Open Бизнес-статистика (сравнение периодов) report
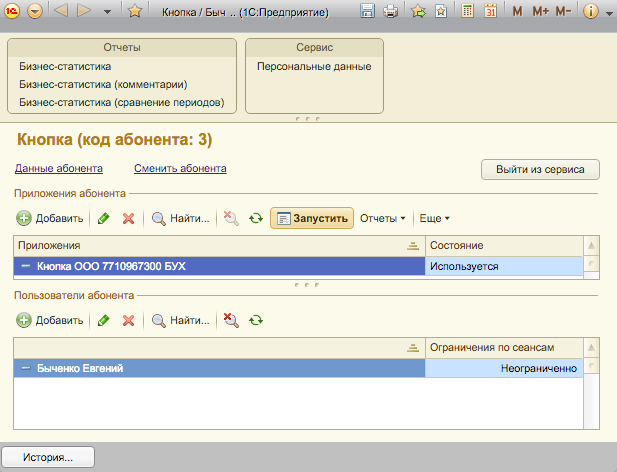617x472 pixels. click(x=122, y=103)
